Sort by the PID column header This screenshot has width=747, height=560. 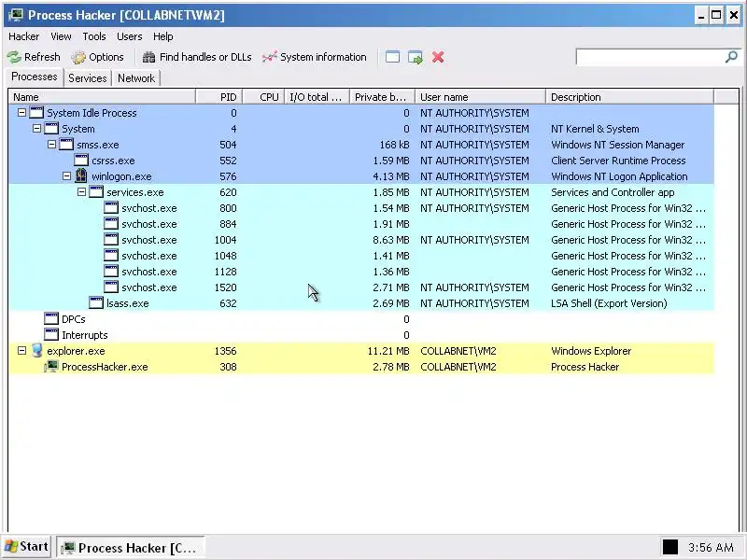pyautogui.click(x=219, y=97)
